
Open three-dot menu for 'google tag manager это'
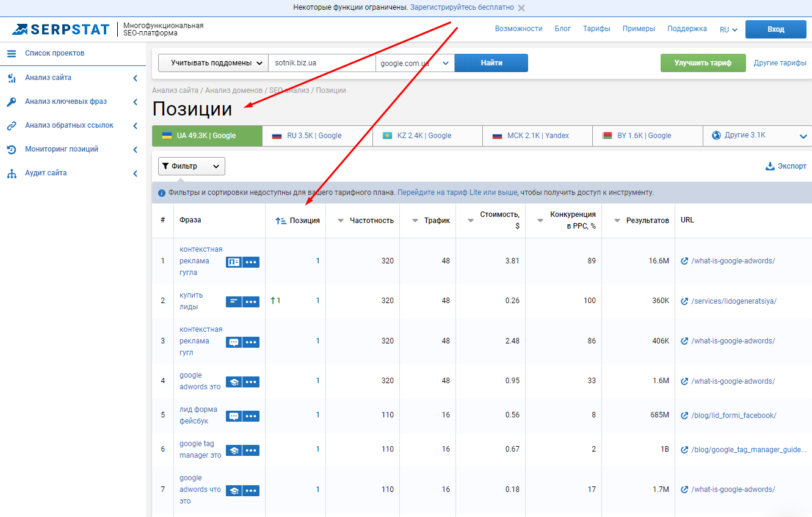click(251, 450)
